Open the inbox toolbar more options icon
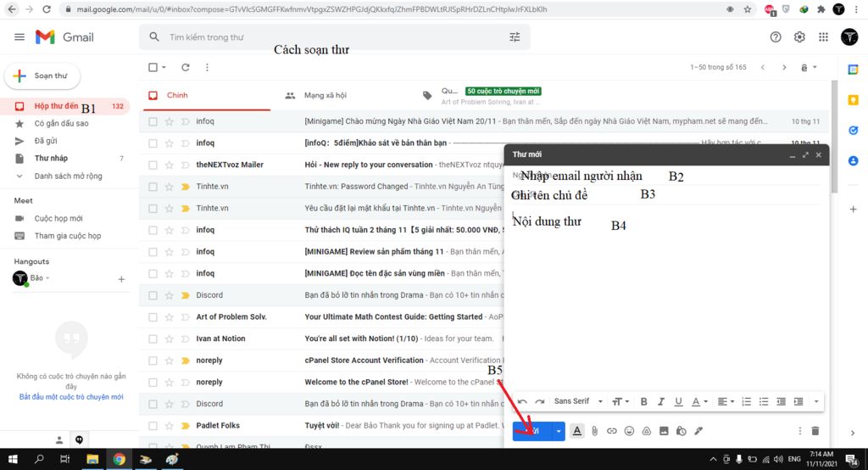 pos(207,67)
